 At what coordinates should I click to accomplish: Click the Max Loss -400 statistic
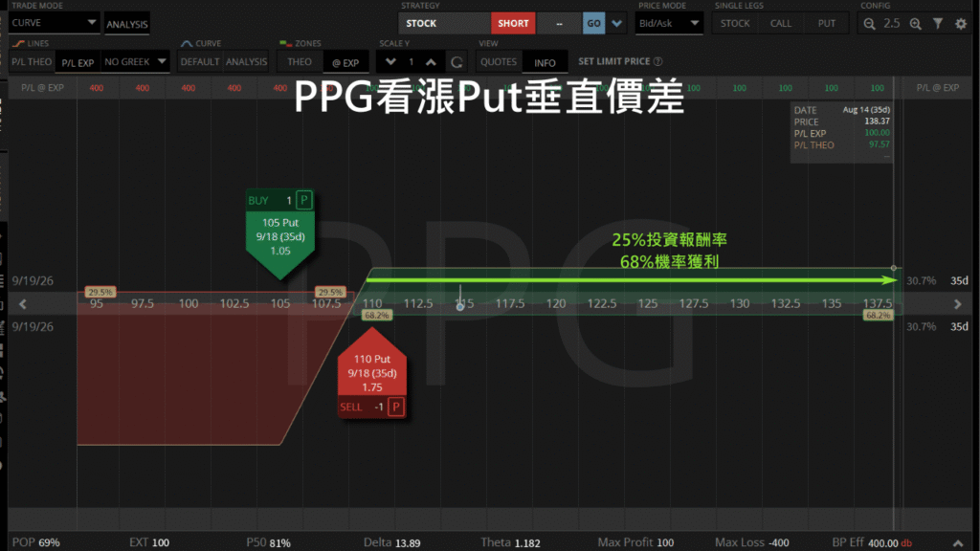[752, 542]
